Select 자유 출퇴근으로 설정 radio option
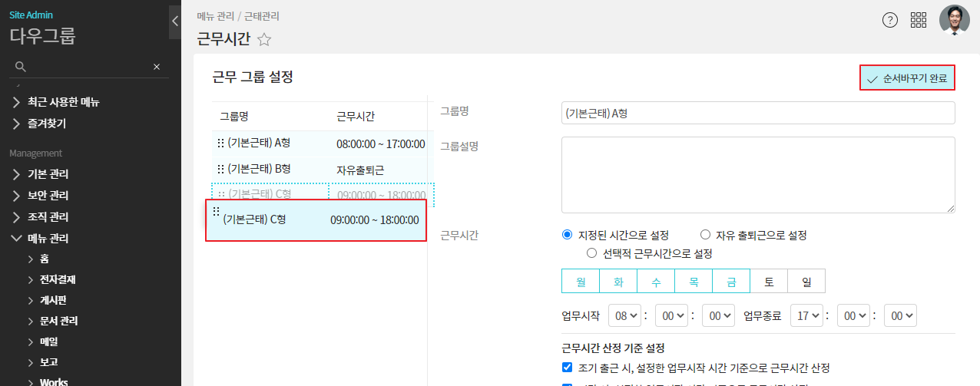 705,235
